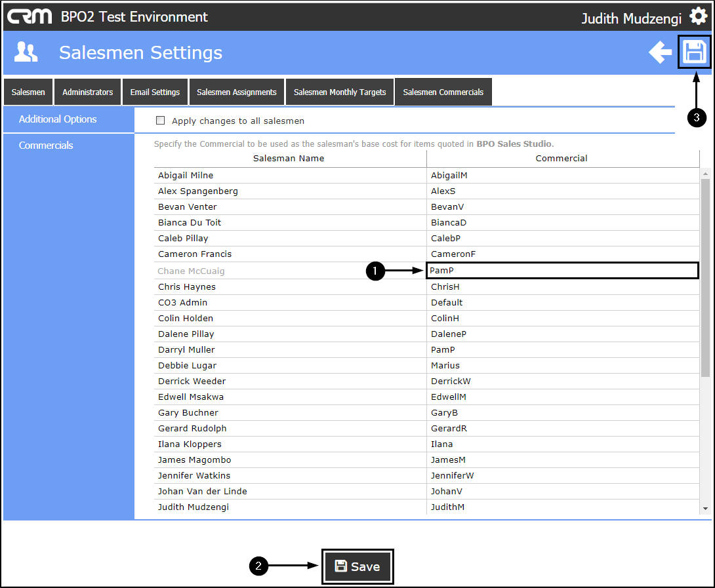The height and width of the screenshot is (588, 715).
Task: Click the Salesmen Settings people icon
Action: 26,52
